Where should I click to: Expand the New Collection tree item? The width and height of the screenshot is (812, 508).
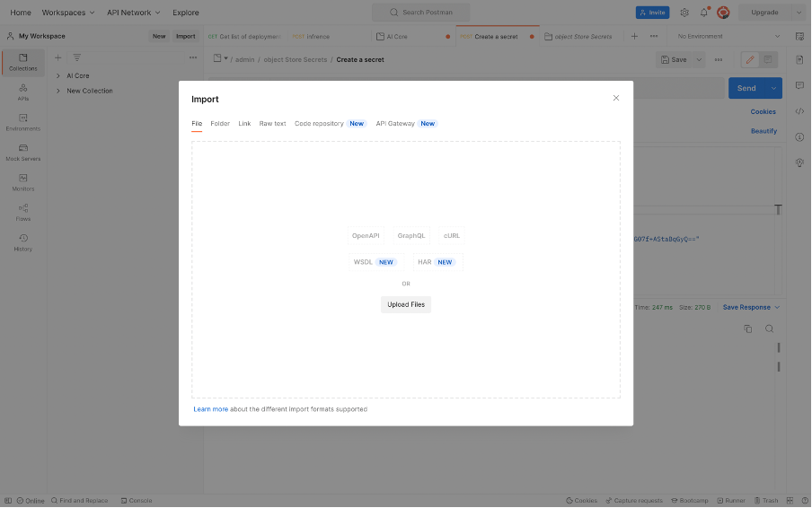58,91
